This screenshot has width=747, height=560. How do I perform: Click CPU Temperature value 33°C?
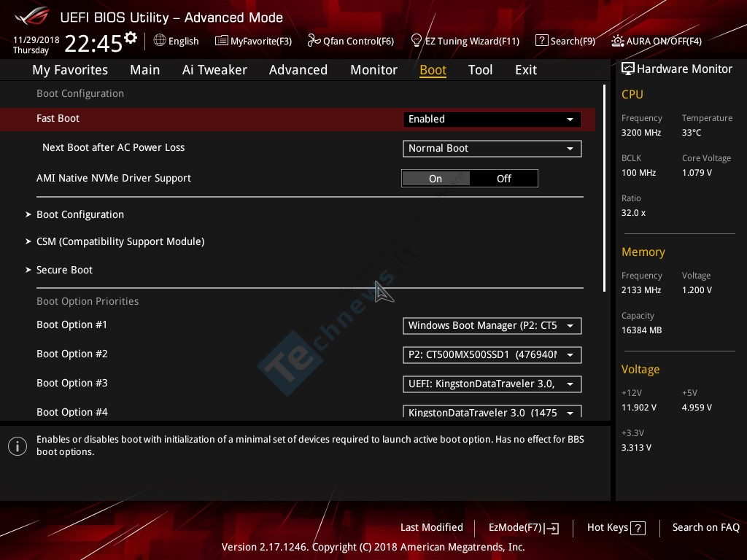692,133
